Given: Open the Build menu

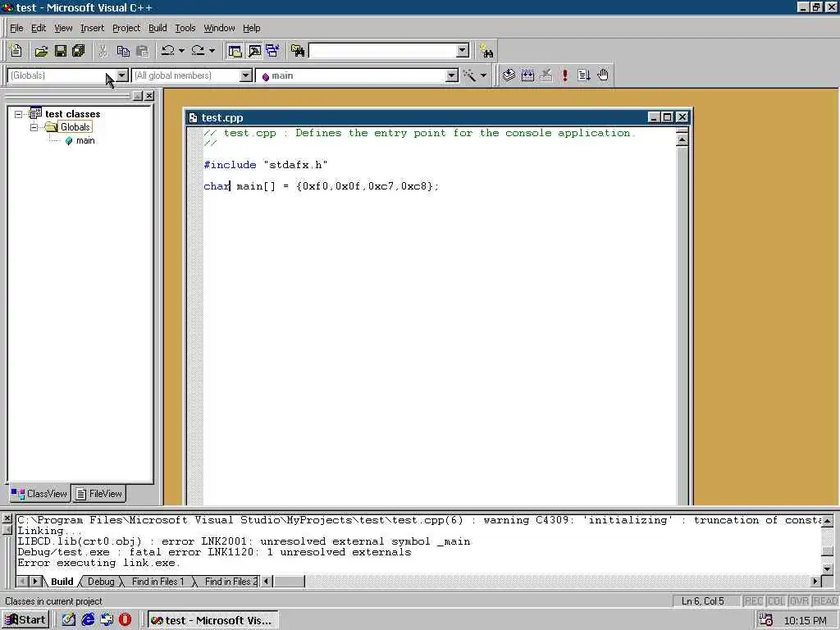Looking at the screenshot, I should click(157, 28).
